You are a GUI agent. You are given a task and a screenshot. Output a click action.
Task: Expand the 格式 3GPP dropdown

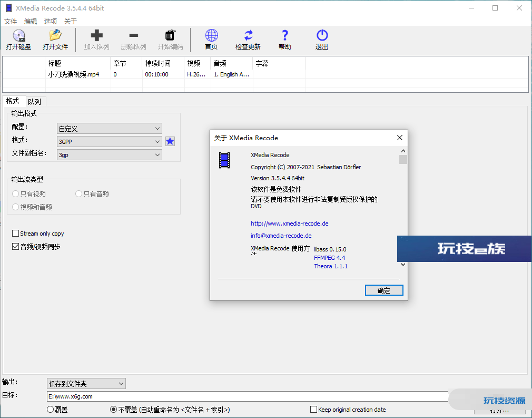point(109,142)
